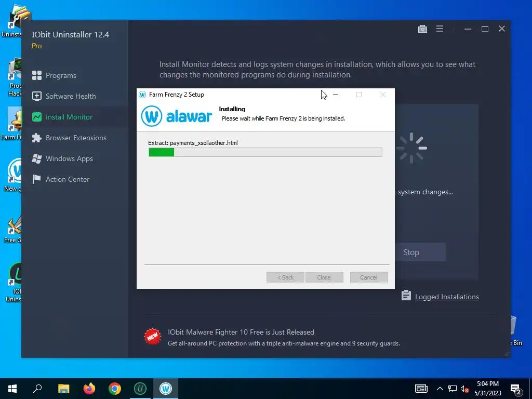Click Cancel in Farm Frenzy 2 Setup
Image resolution: width=532 pixels, height=399 pixels.
(369, 277)
